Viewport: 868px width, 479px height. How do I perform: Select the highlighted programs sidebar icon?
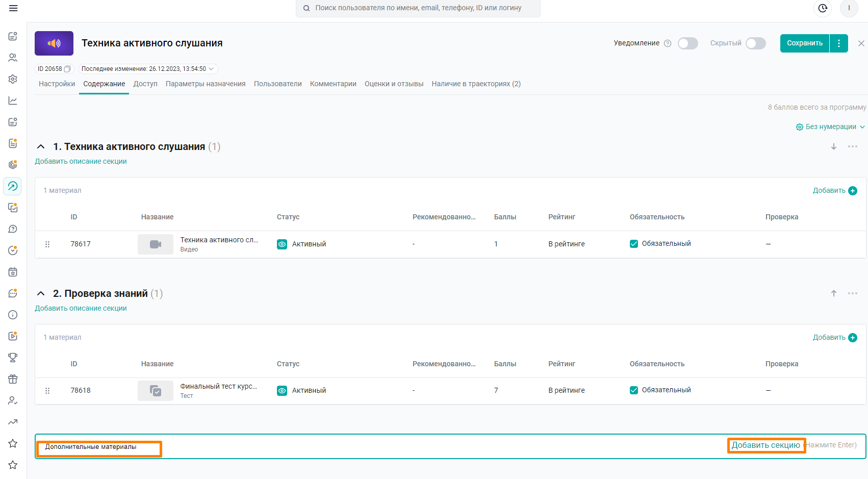tap(13, 186)
